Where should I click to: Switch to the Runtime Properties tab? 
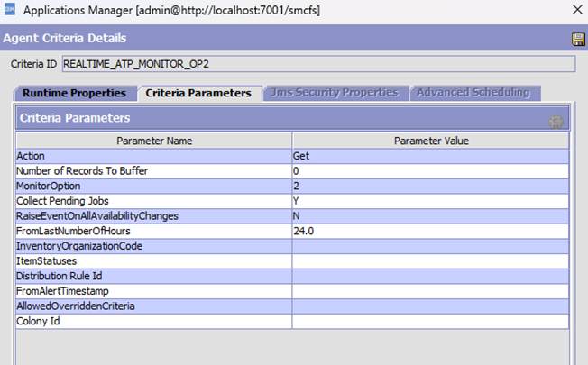tap(74, 93)
